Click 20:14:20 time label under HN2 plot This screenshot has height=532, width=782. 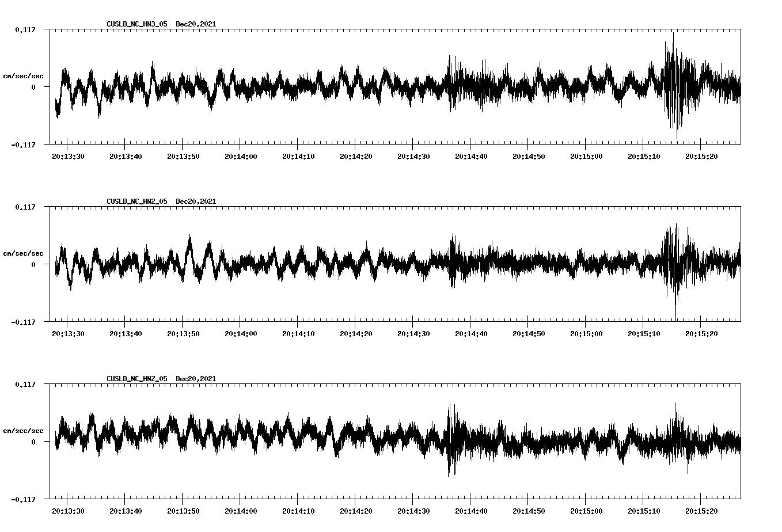(356, 333)
